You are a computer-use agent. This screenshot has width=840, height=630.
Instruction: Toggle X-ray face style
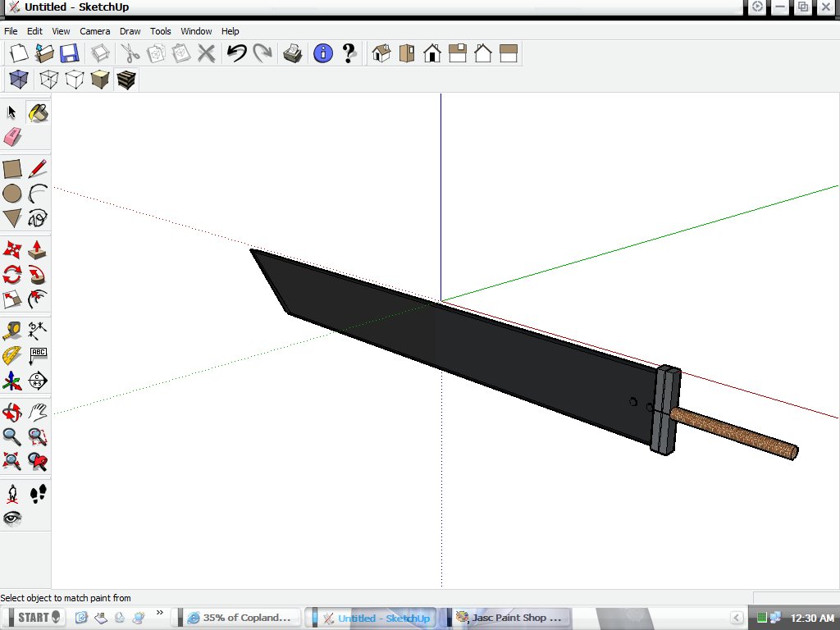coord(18,80)
